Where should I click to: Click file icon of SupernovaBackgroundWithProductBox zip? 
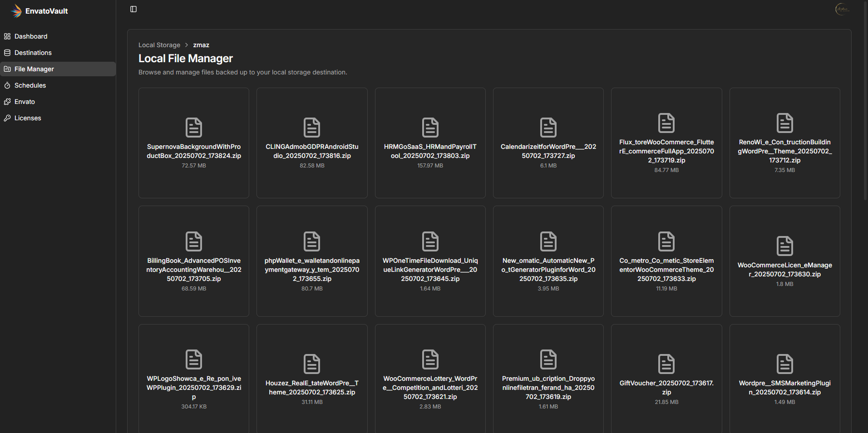point(194,128)
